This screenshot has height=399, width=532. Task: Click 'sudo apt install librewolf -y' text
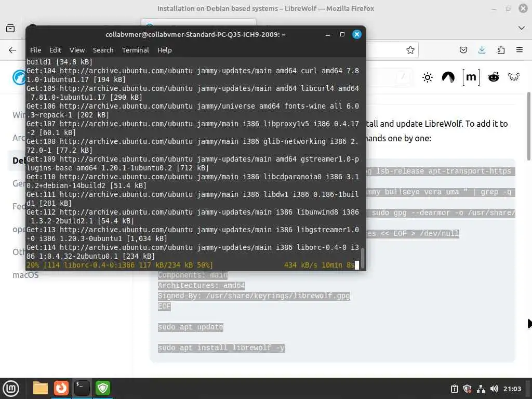(221, 348)
